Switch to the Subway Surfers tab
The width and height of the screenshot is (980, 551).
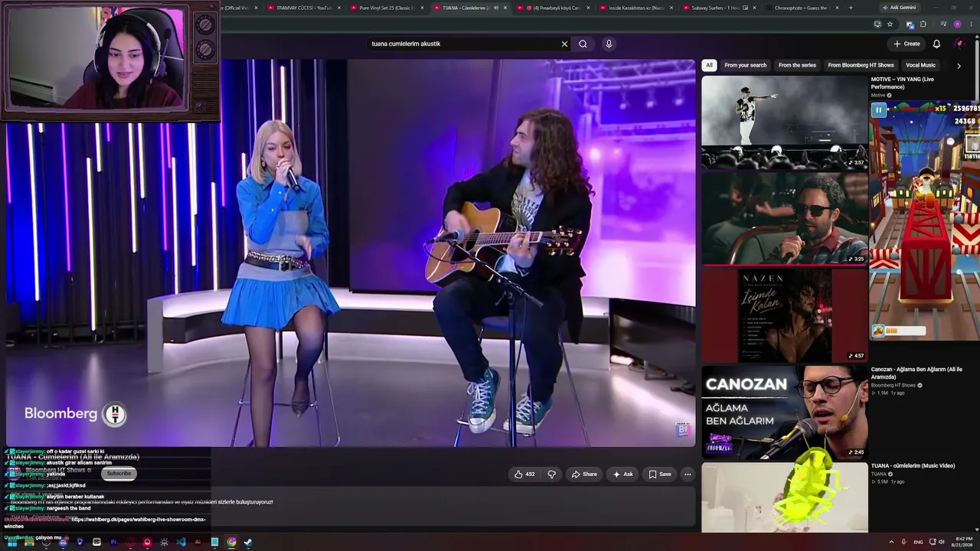point(718,8)
